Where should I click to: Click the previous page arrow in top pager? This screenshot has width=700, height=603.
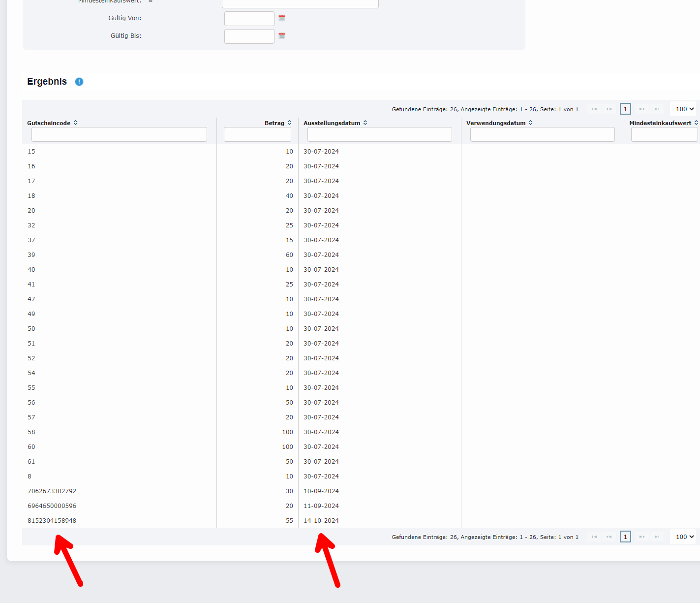609,109
